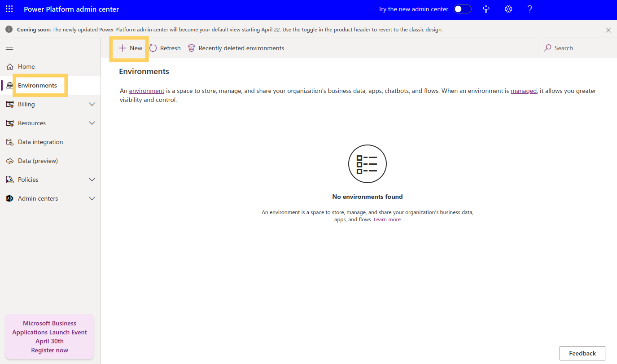Open the Feedback button
This screenshot has width=617, height=364.
(582, 353)
